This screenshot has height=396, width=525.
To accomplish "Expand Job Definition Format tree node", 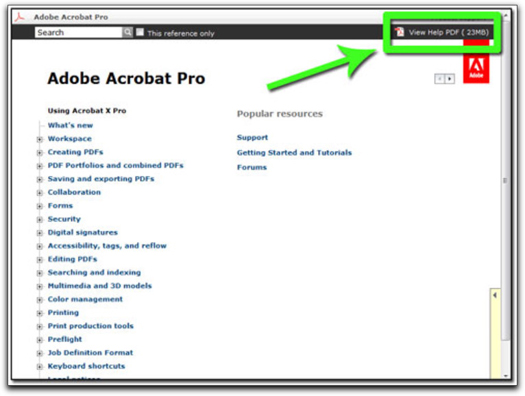I will pos(40,353).
